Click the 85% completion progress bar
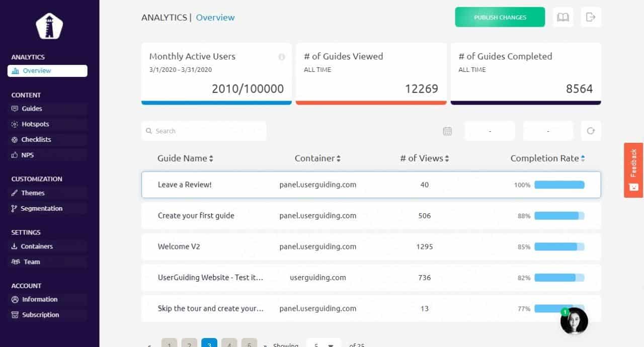 (x=559, y=247)
